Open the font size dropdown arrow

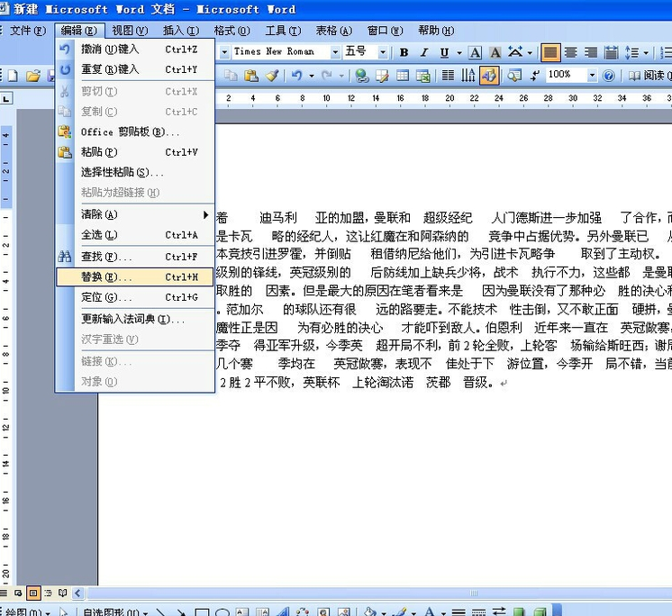point(383,52)
